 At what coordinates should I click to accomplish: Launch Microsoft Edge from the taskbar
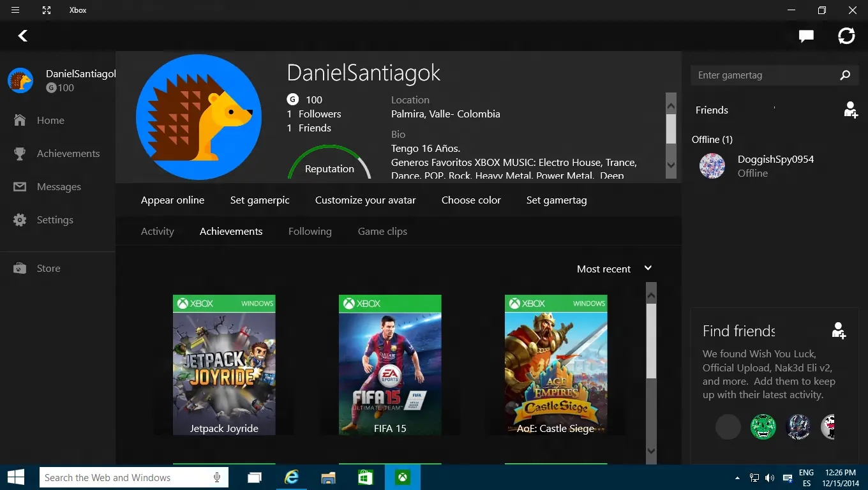point(292,477)
